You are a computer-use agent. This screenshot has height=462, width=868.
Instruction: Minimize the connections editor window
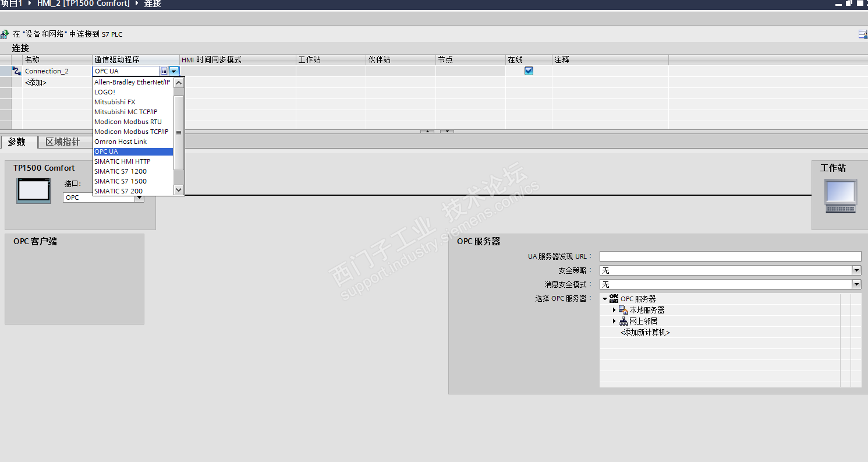[838, 3]
